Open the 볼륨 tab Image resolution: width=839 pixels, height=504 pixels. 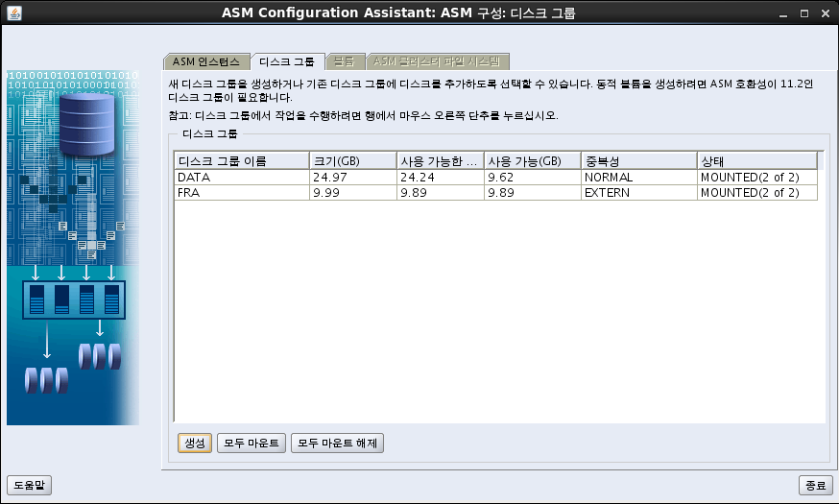pos(343,61)
